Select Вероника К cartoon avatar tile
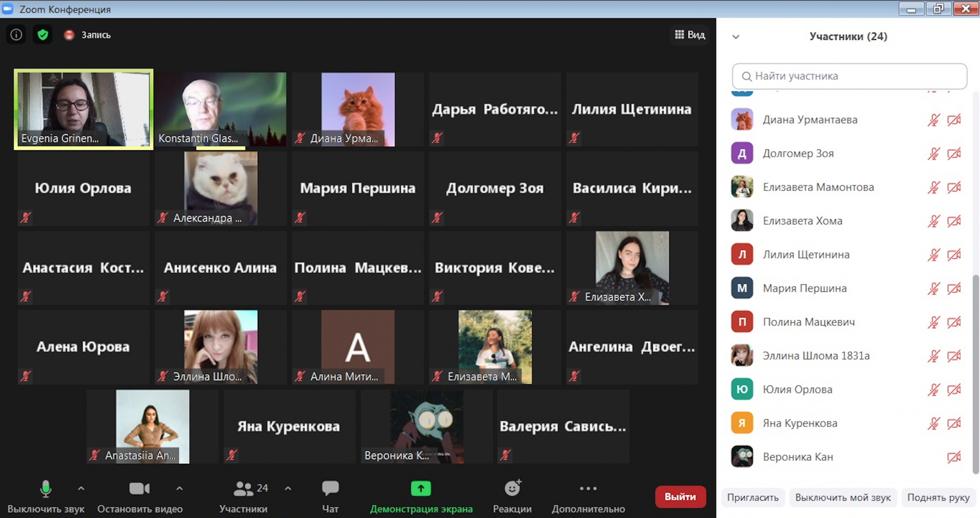 [x=426, y=426]
